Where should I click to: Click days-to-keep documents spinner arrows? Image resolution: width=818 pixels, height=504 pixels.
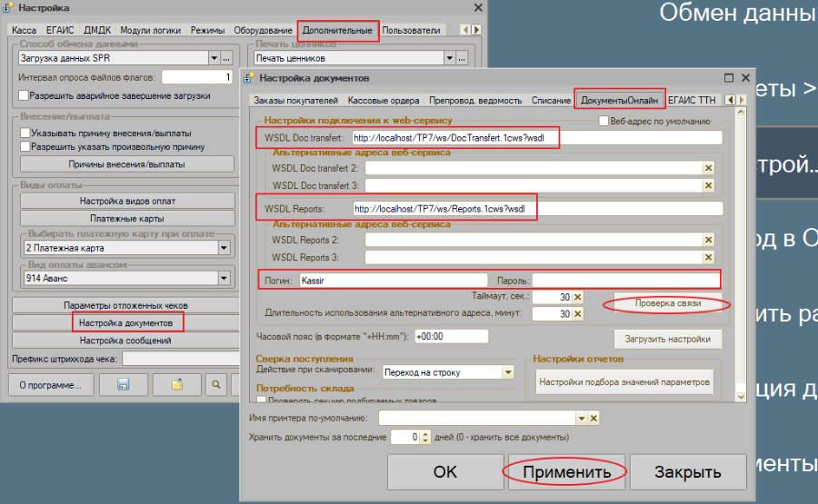[x=425, y=437]
